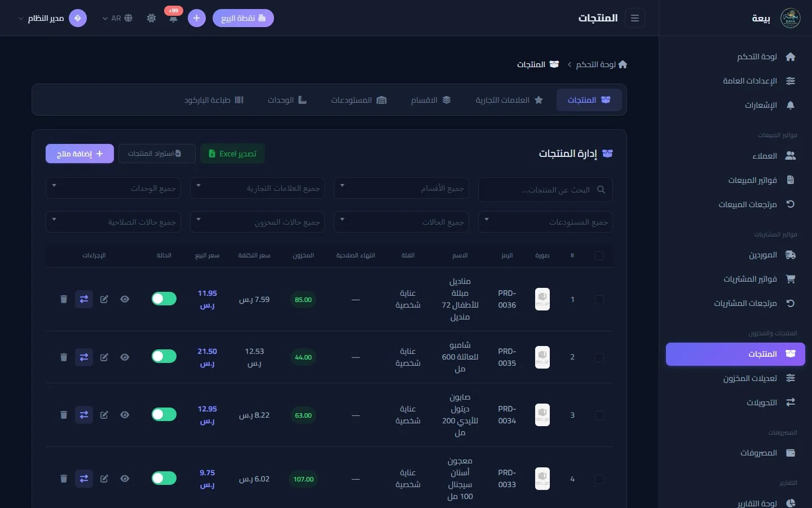Edit product PRD-0033 pencil icon
Viewport: 812px width, 508px height.
104,479
